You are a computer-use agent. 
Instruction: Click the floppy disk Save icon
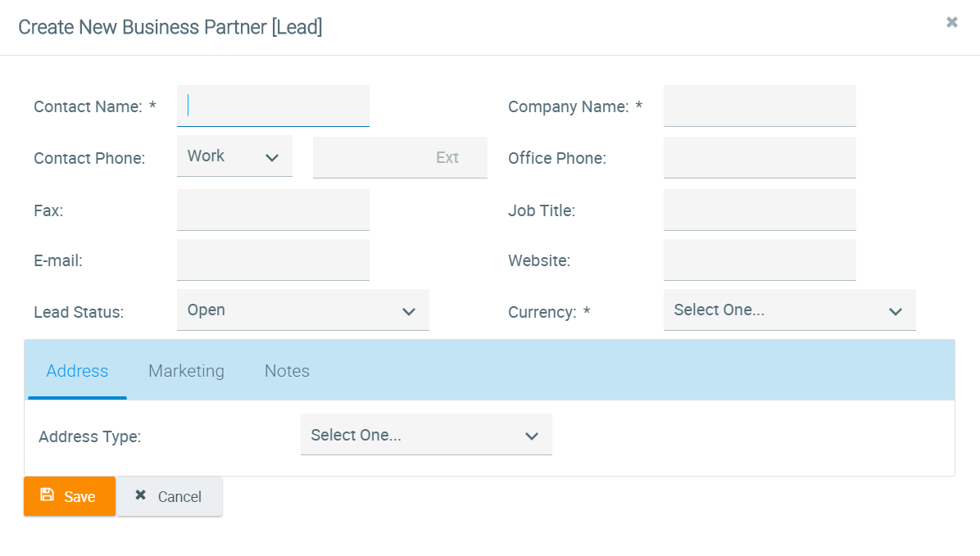47,495
